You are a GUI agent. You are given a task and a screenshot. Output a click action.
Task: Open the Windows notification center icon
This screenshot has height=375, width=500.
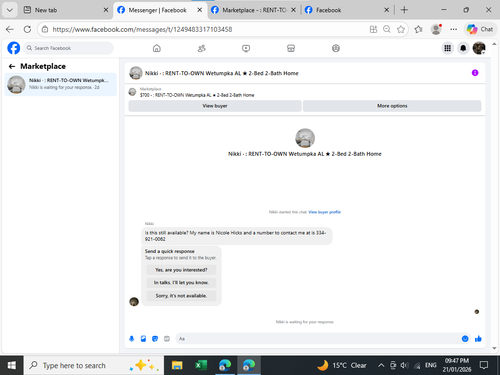484,365
